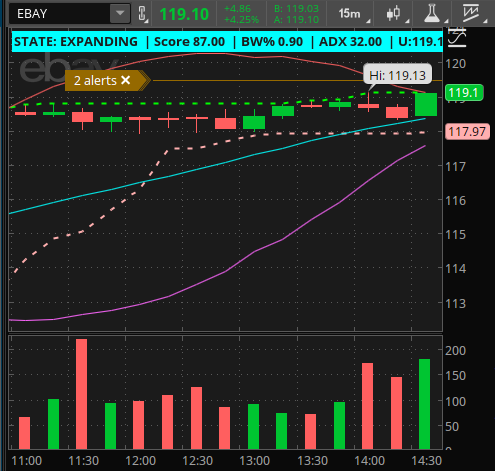Click the Hi: 119.13 price bubble
The image size is (495, 471).
tap(397, 75)
